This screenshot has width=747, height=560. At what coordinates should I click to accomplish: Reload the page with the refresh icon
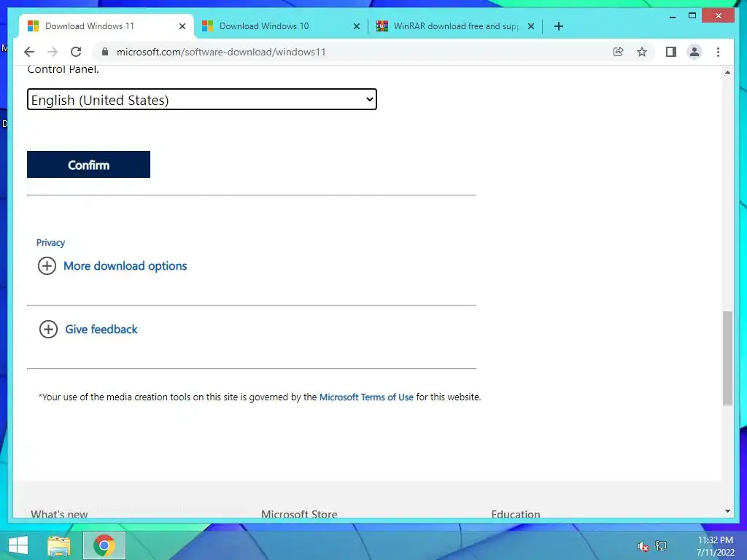(x=76, y=52)
